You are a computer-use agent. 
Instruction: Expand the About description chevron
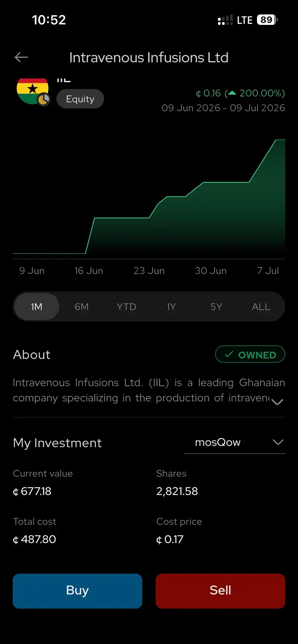click(x=278, y=402)
